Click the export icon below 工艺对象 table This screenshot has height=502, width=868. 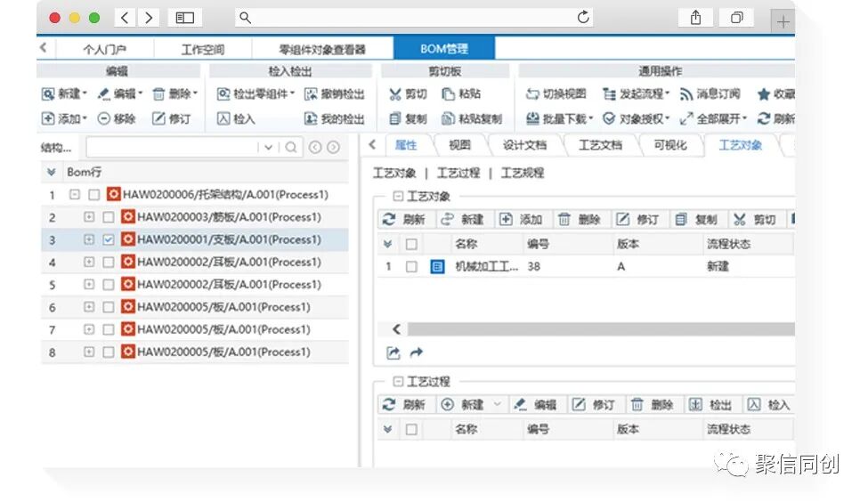(x=393, y=352)
